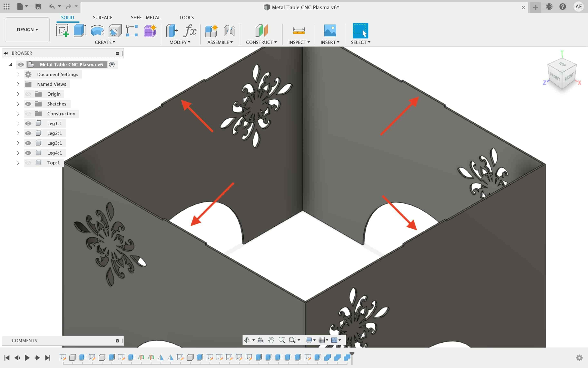588x368 pixels.
Task: Show the Origin folder
Action: point(28,94)
